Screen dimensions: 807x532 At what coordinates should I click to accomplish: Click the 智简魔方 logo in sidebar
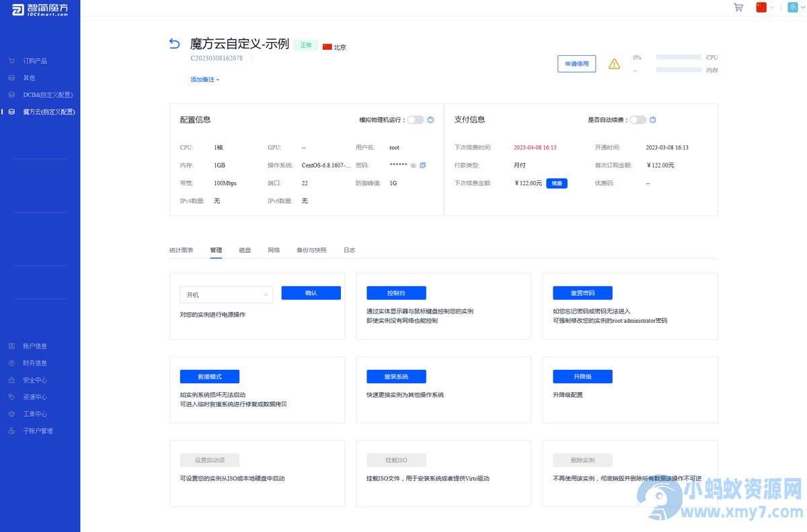click(x=40, y=9)
